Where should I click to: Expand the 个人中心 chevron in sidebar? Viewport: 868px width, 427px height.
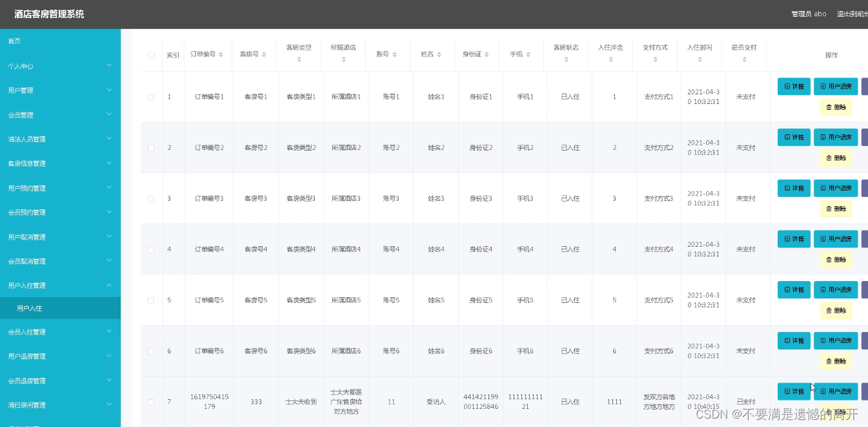[x=109, y=65]
